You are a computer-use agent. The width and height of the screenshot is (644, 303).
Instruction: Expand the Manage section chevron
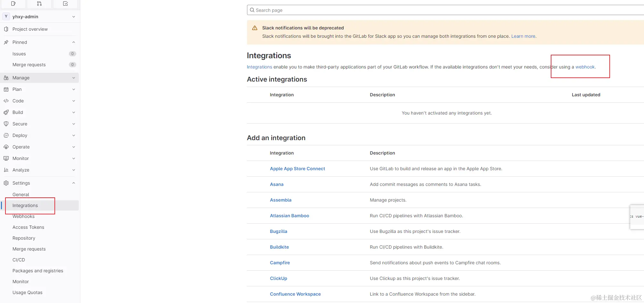(74, 78)
